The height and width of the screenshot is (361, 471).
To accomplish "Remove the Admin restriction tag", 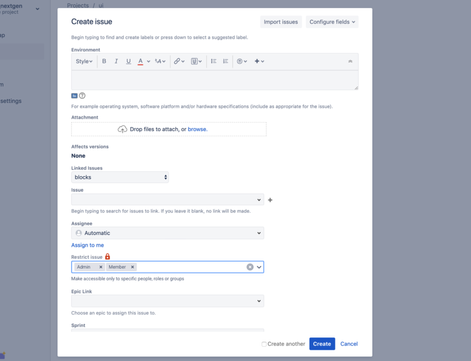I will (x=101, y=267).
